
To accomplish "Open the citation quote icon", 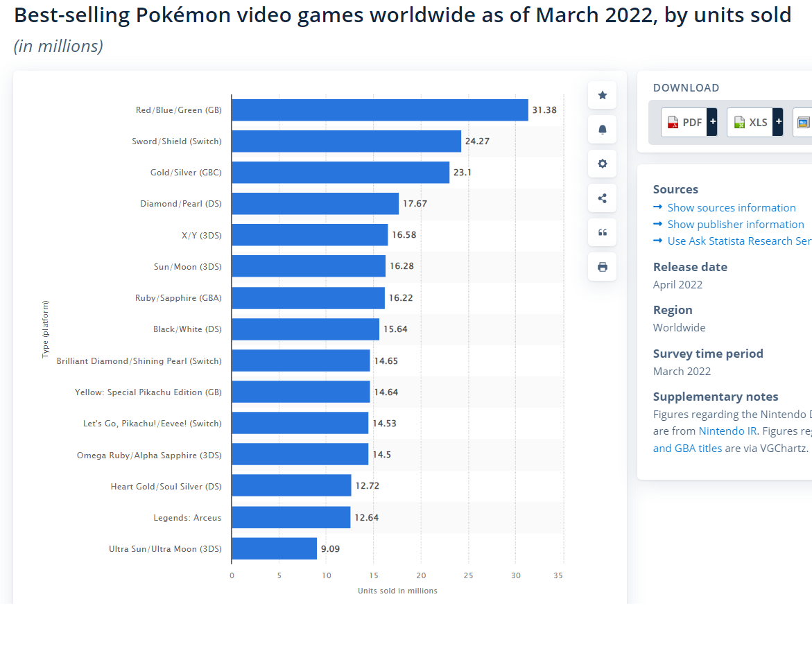I will [601, 232].
